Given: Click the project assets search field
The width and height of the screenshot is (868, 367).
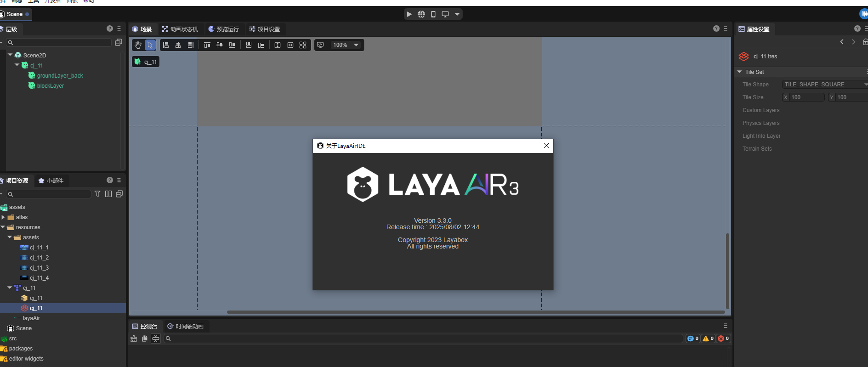Looking at the screenshot, I should (x=49, y=194).
